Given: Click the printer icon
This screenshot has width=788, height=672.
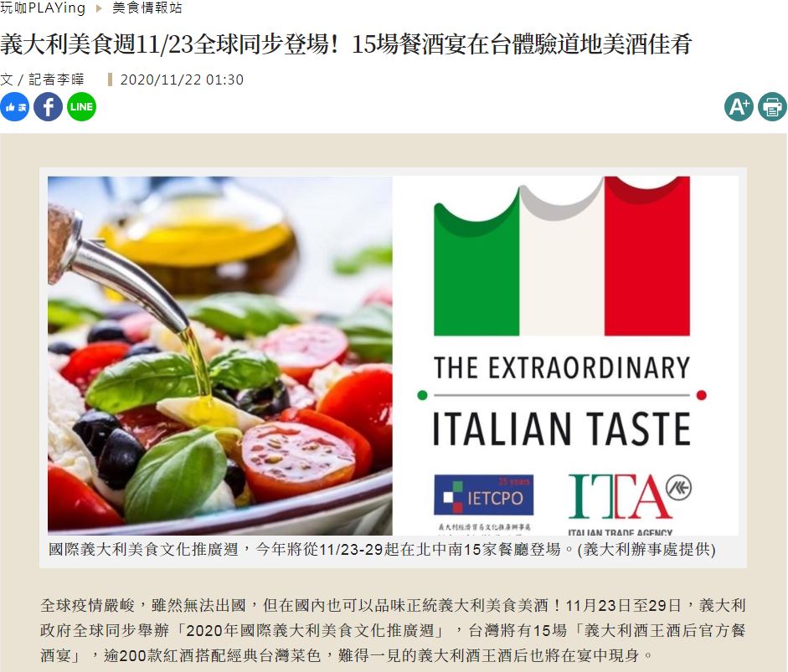Looking at the screenshot, I should 772,107.
